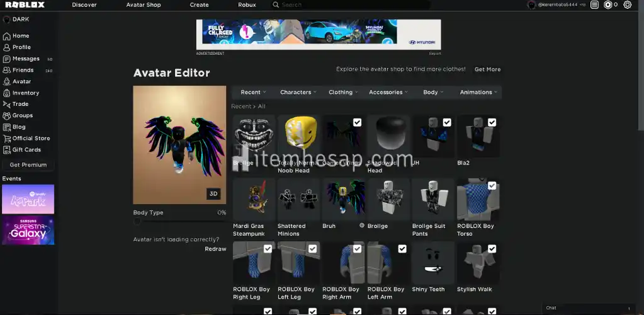
Task: Go to Trade in sidebar
Action: [x=20, y=104]
